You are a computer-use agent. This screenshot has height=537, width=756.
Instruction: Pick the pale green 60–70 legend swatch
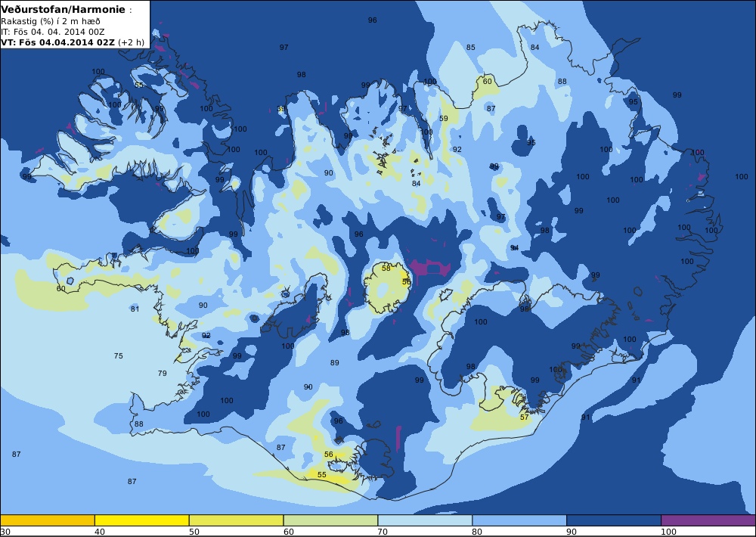[x=331, y=520]
